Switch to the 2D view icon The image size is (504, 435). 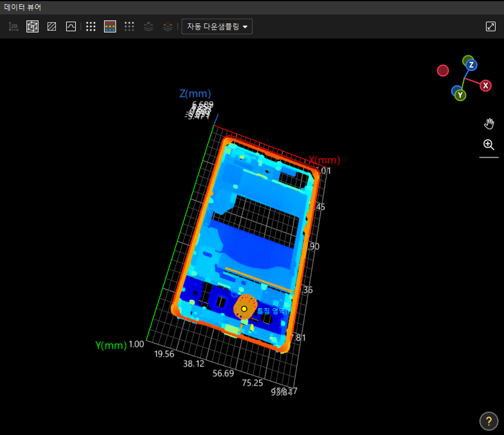13,26
